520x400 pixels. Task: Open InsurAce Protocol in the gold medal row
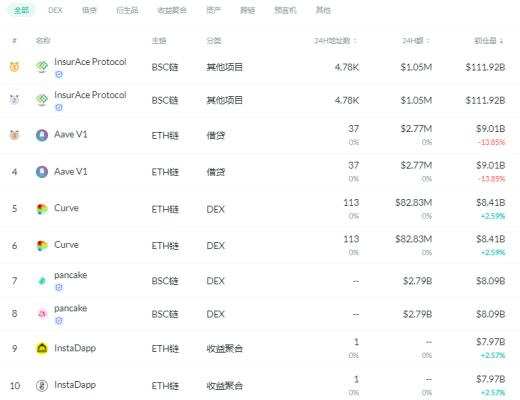pos(90,62)
